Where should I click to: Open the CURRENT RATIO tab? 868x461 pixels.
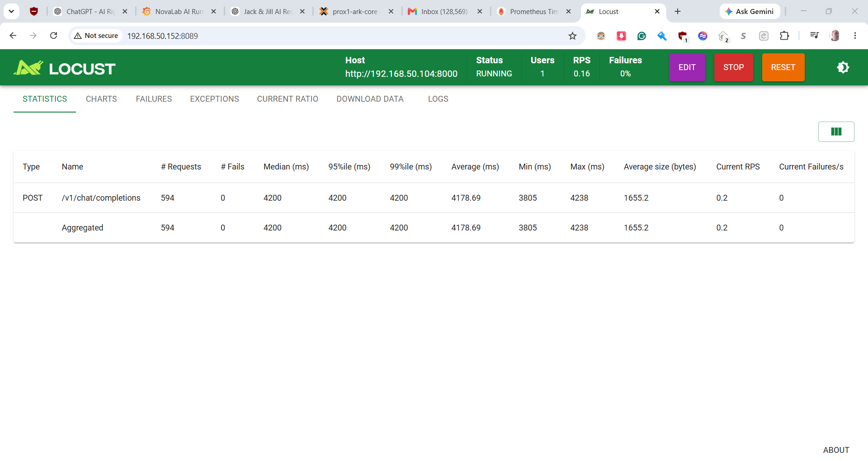(288, 99)
